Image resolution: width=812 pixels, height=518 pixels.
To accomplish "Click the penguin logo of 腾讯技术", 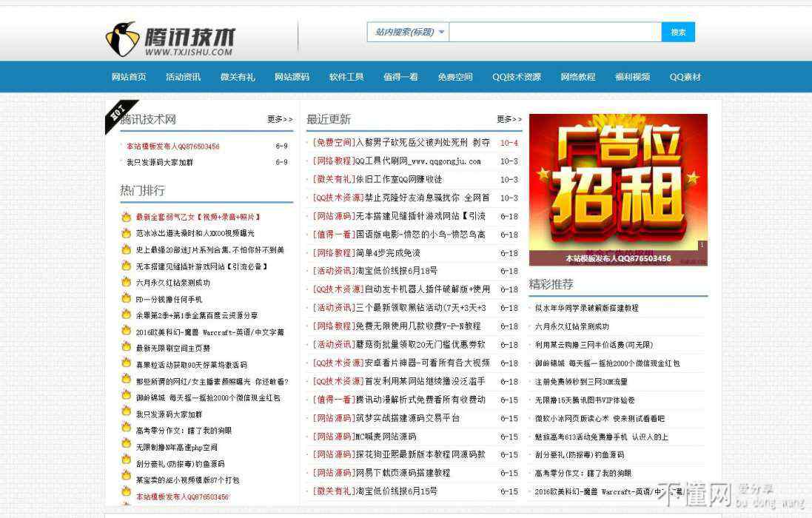I will click(122, 39).
